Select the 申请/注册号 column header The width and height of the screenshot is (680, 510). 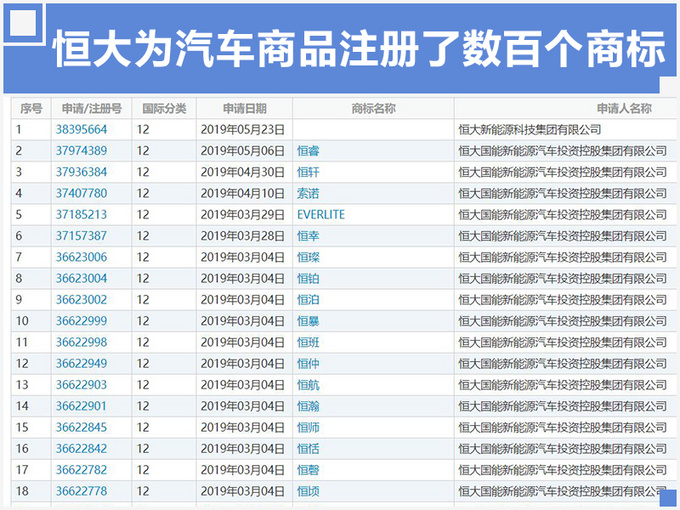[92, 108]
